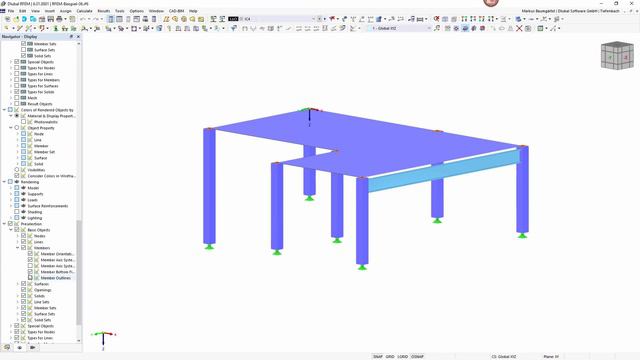Collapse the Basic Objects node
Image resolution: width=640 pixels, height=360 pixels.
[11, 230]
